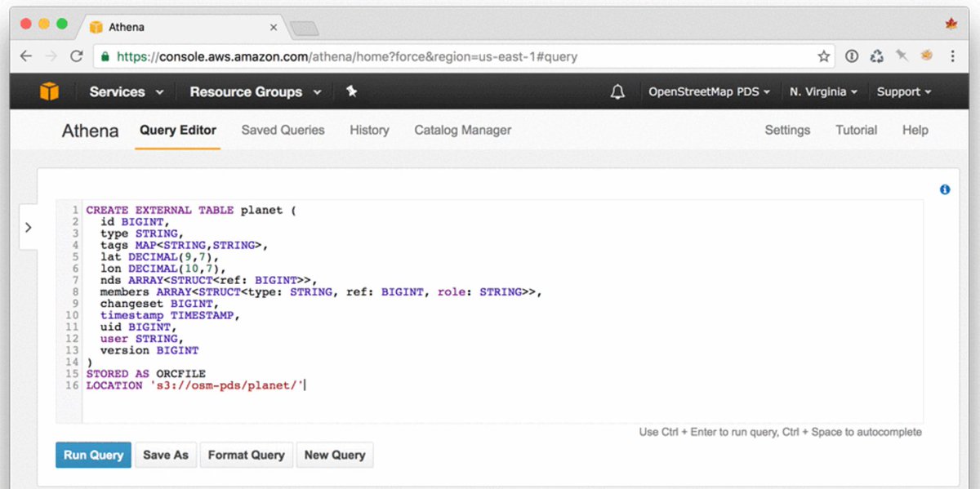
Task: Click the 'timestamp TIMESTAMP' line
Action: [x=170, y=315]
